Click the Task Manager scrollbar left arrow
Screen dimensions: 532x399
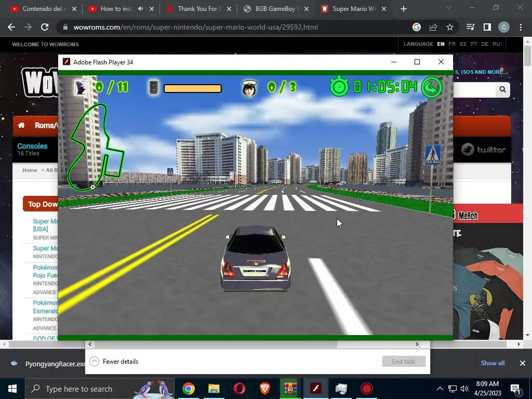[x=90, y=344]
